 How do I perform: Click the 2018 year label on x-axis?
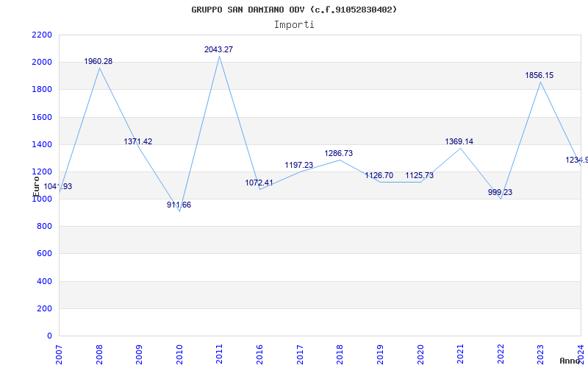pos(340,355)
